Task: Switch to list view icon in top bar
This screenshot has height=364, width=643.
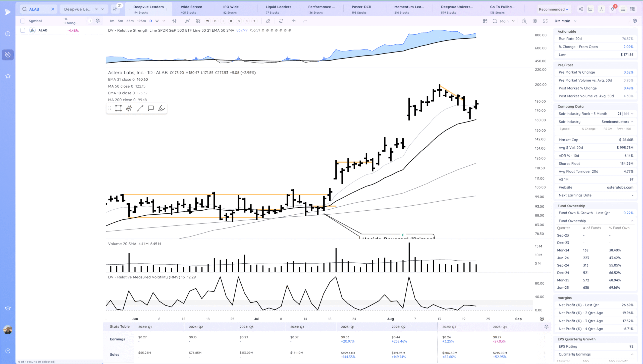Action: [x=623, y=9]
